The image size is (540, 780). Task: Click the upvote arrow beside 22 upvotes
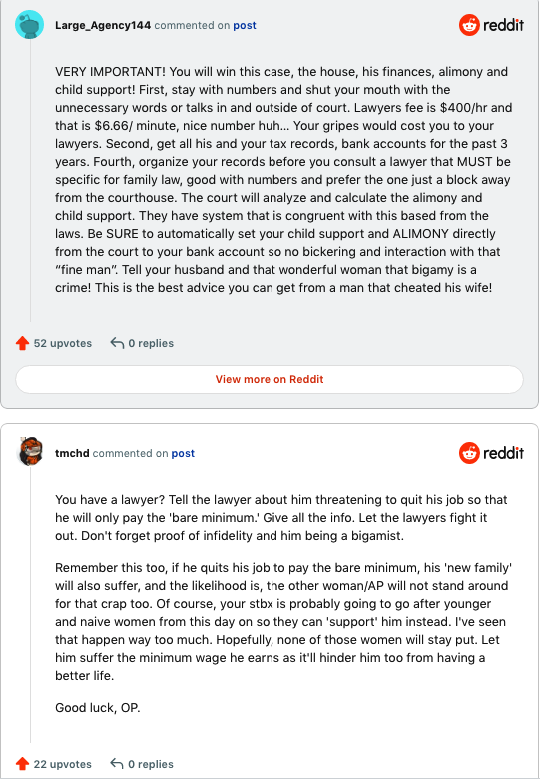pyautogui.click(x=22, y=764)
